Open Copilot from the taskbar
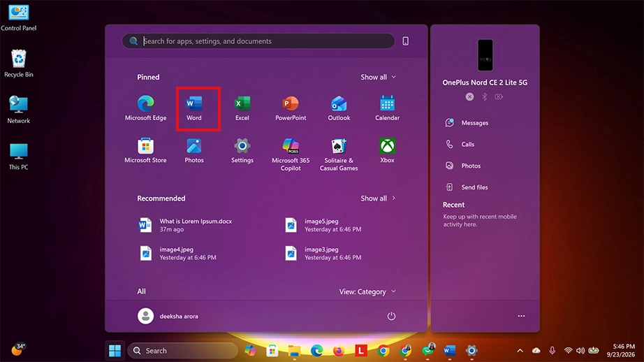The width and height of the screenshot is (644, 362). (250, 351)
